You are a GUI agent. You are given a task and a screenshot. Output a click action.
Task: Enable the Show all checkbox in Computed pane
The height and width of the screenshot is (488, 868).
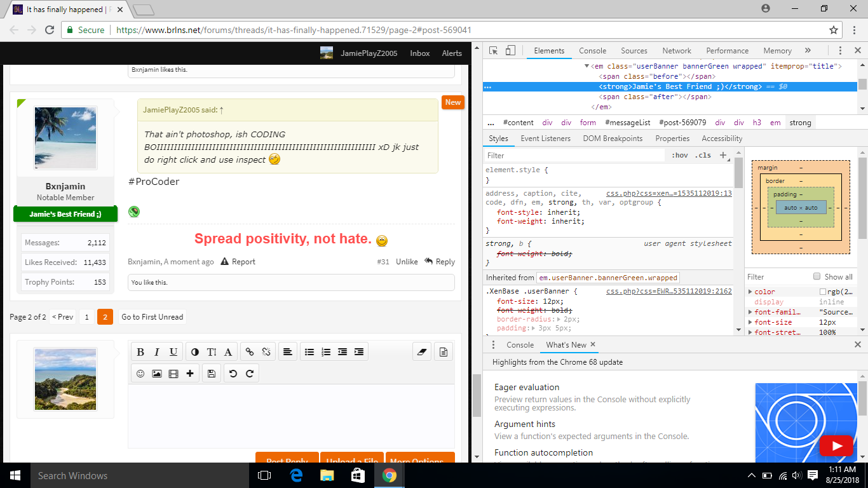[817, 276]
